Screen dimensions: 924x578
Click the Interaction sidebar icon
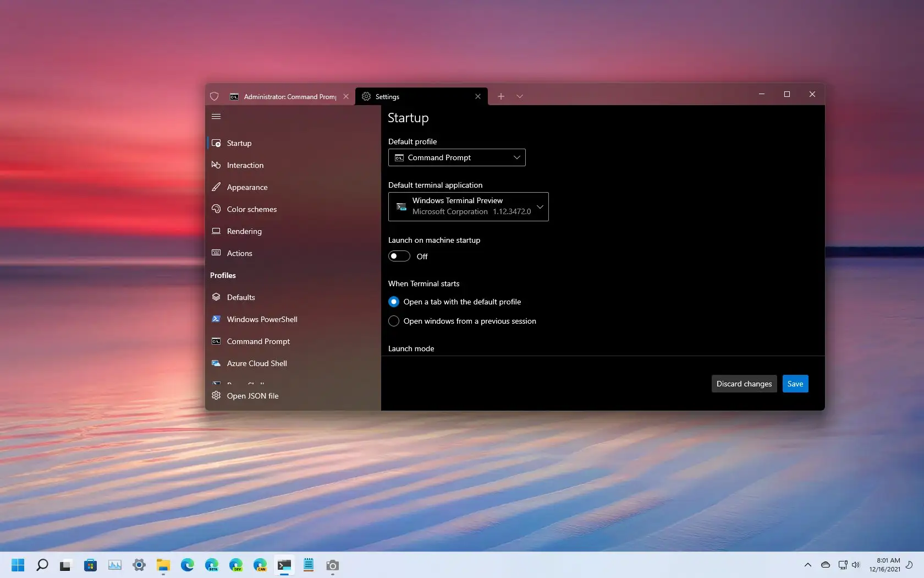point(216,165)
